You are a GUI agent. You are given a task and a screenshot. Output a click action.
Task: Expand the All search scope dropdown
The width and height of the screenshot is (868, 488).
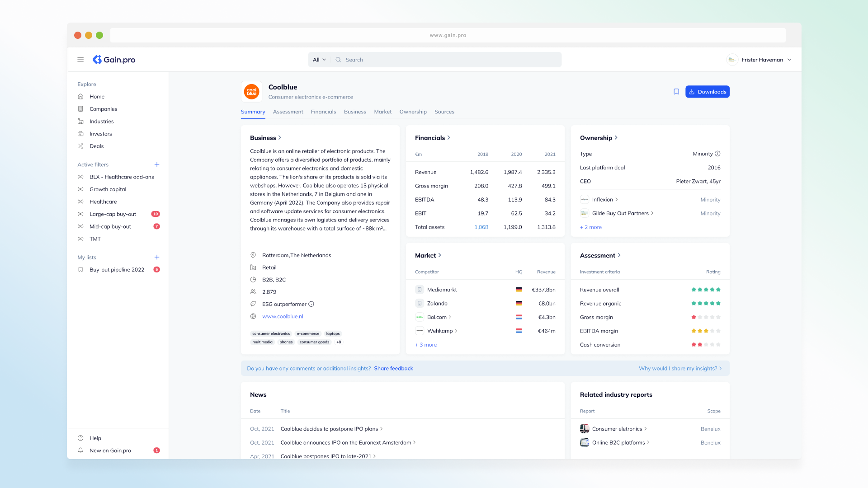coord(319,59)
